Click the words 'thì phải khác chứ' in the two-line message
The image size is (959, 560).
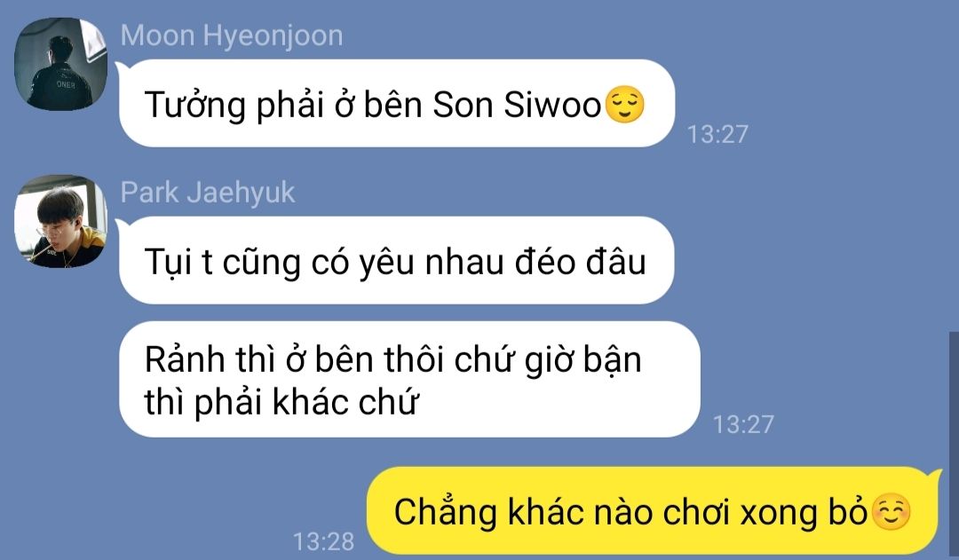click(281, 402)
